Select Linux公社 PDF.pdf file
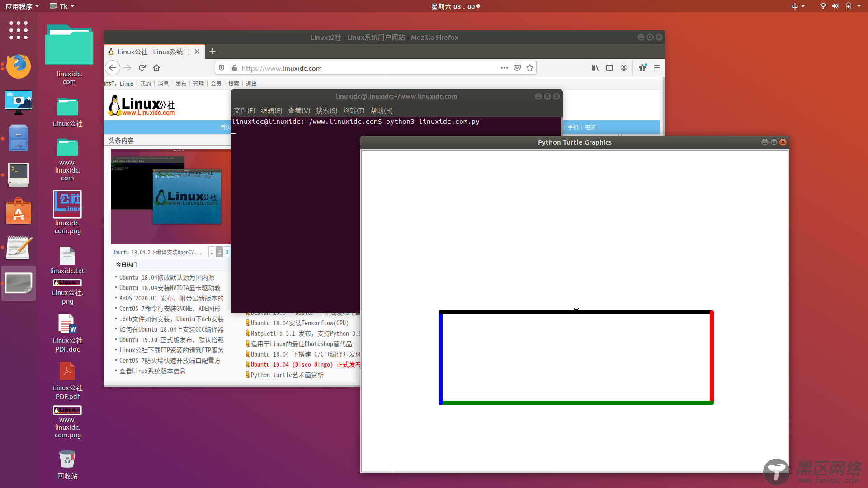Screen dimensions: 868x488 tap(67, 381)
